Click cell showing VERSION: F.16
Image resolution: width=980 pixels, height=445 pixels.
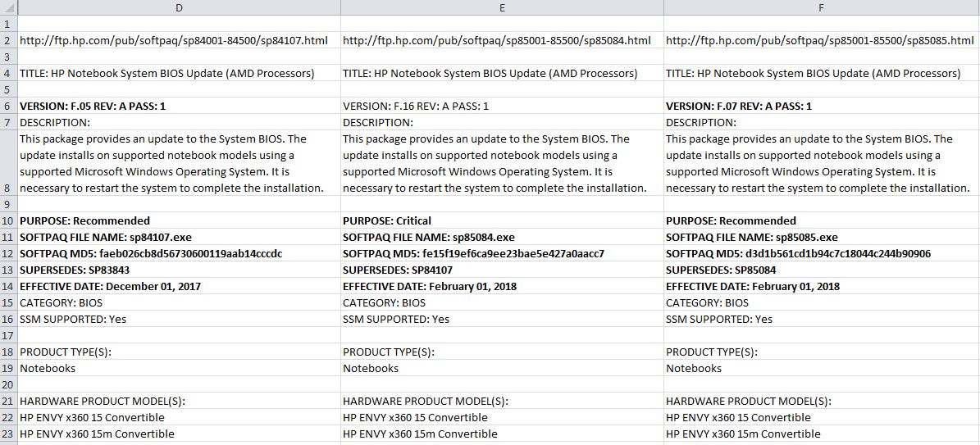[416, 106]
